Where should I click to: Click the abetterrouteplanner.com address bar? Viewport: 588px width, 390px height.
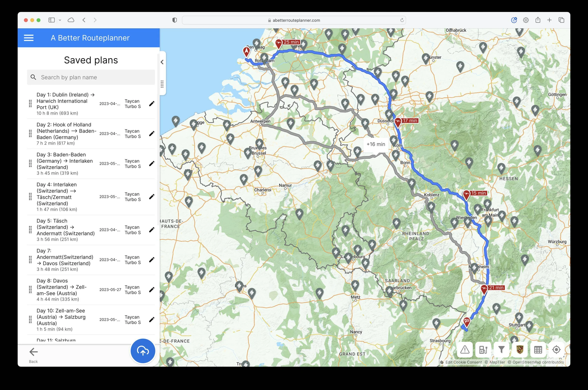point(294,20)
